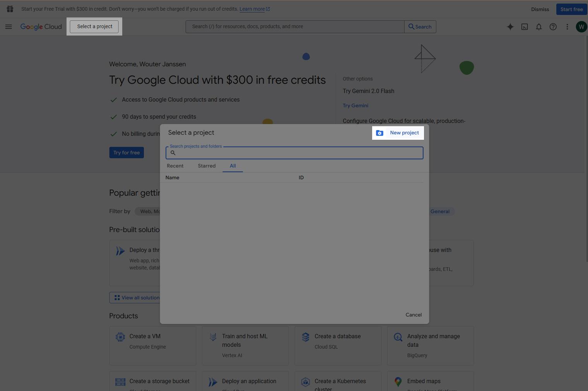Cancel the Select a project dialog
The height and width of the screenshot is (391, 588).
pyautogui.click(x=413, y=315)
